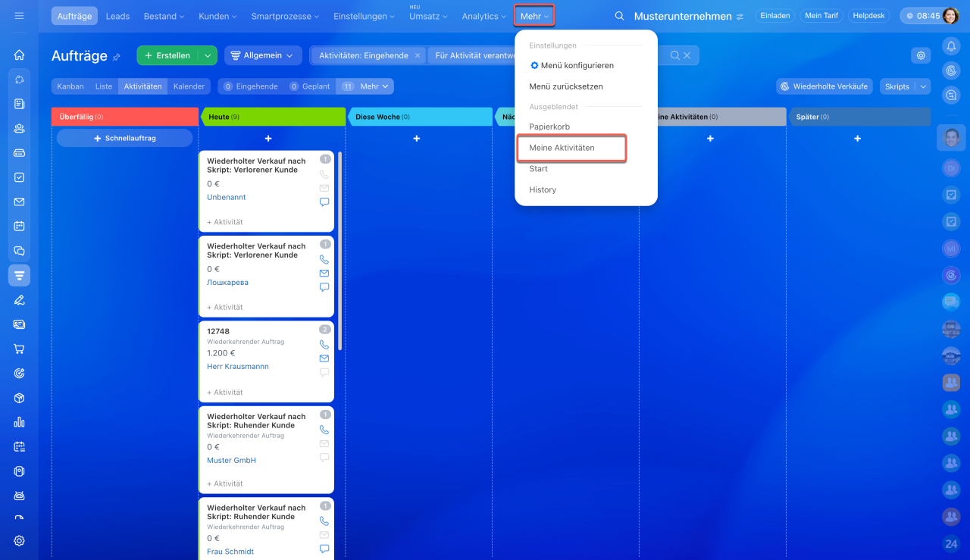
Task: Click the Wiederholte Verkäufe button
Action: [x=824, y=86]
